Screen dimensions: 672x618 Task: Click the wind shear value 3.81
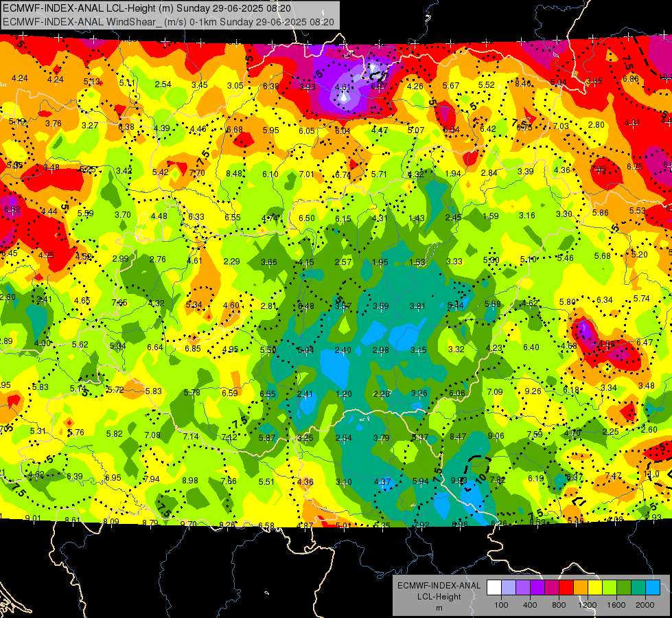point(417,306)
